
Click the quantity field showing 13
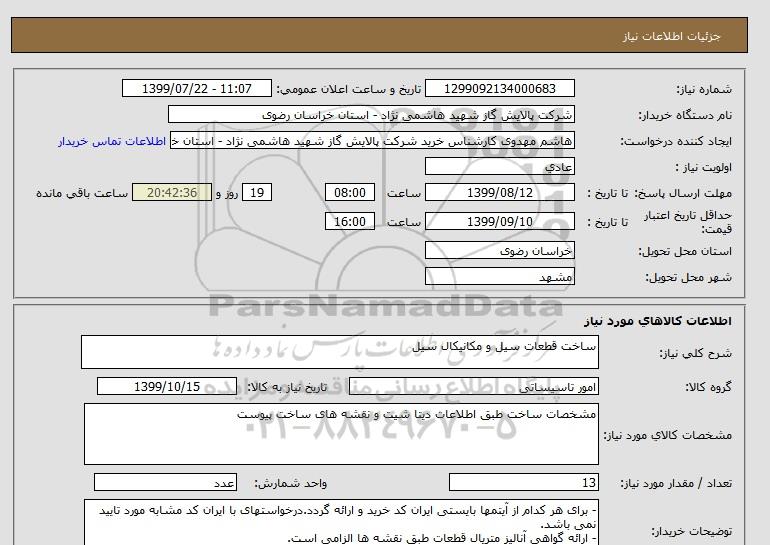pos(524,483)
